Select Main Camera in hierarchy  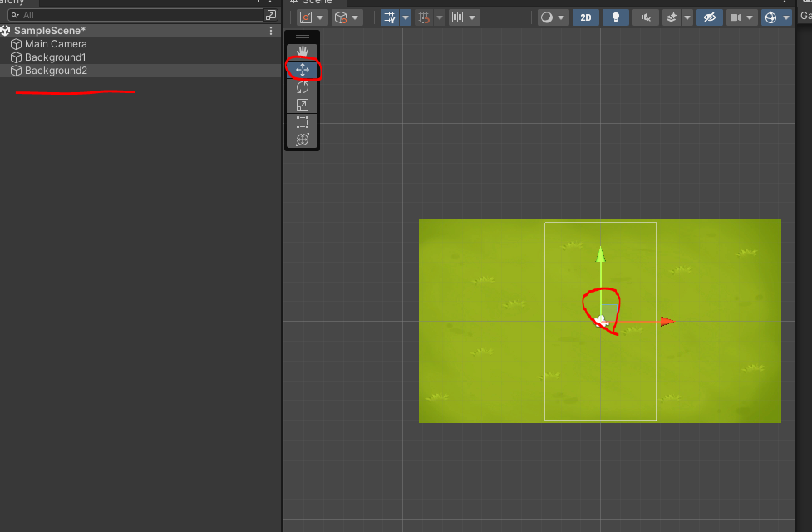56,44
